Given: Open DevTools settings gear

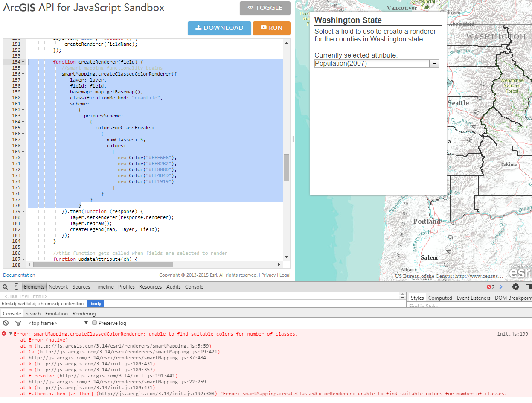Looking at the screenshot, I should (x=516, y=287).
